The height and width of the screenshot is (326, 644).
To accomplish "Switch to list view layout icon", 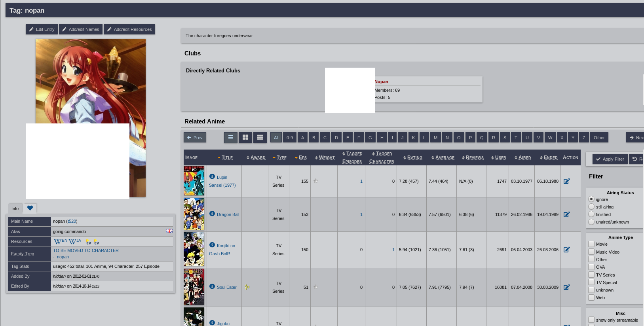I will [231, 137].
